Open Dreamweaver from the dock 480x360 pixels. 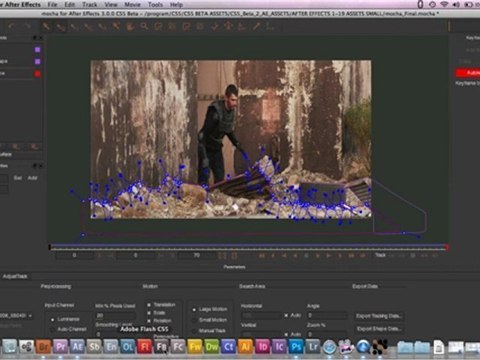pyautogui.click(x=212, y=347)
